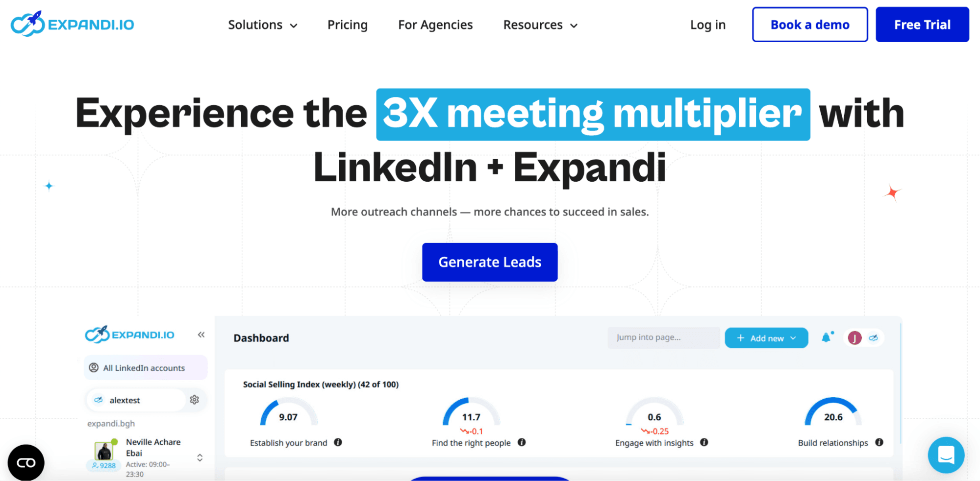The width and height of the screenshot is (980, 481).
Task: Expand Neville Achare Ebai account switcher arrows
Action: [x=200, y=457]
